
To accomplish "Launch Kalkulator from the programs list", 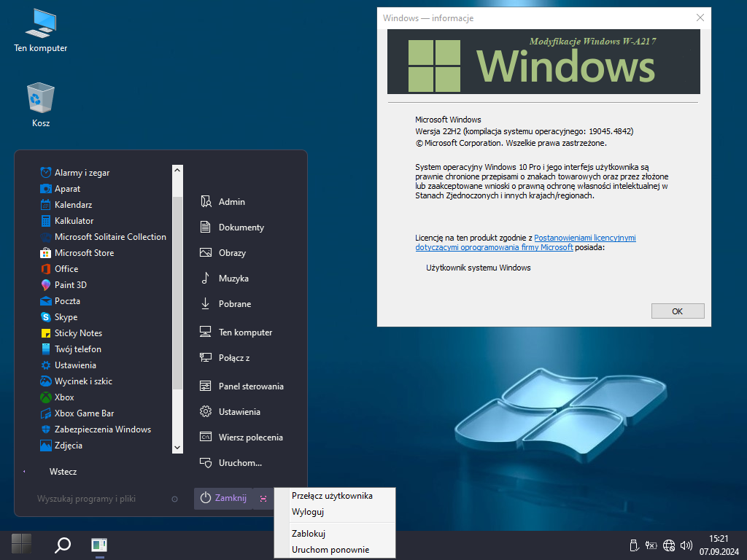I will pyautogui.click(x=74, y=221).
